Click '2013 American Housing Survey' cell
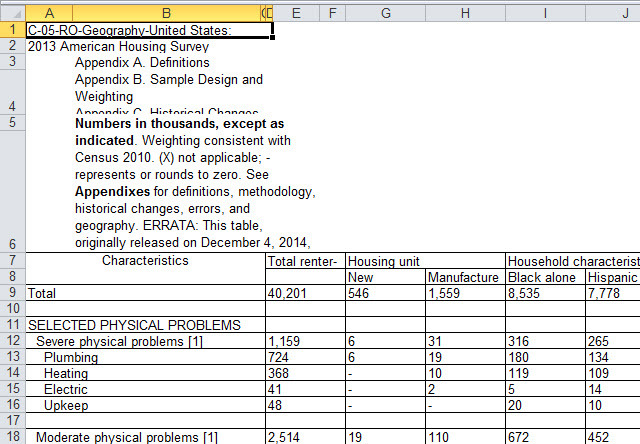 pyautogui.click(x=118, y=46)
